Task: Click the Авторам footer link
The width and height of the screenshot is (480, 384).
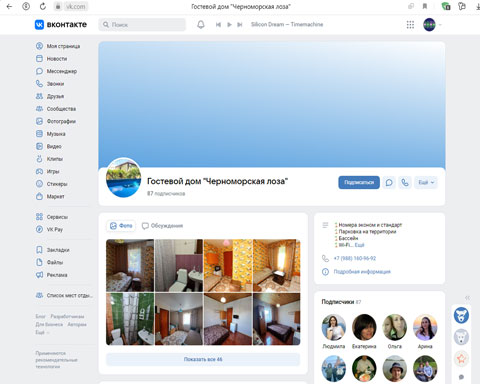Action: (x=77, y=324)
